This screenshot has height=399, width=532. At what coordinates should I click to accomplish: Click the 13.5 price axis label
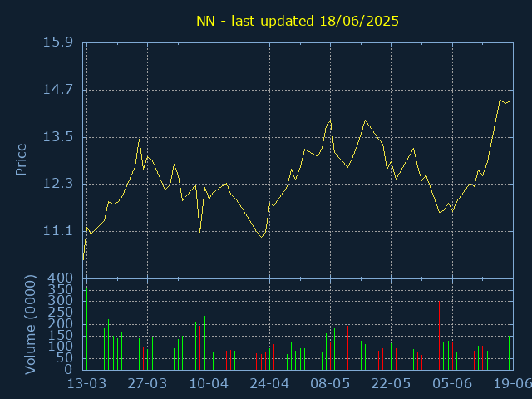pos(57,137)
